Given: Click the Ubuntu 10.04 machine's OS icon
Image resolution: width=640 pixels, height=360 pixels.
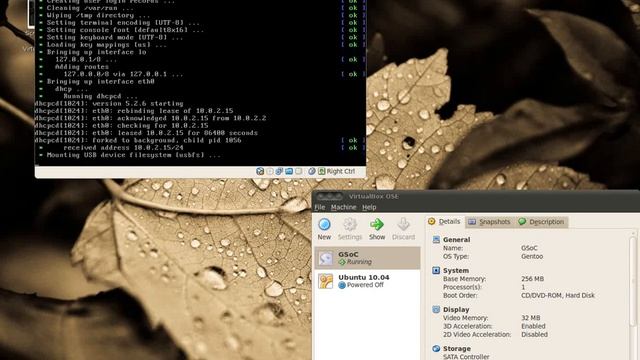Looking at the screenshot, I should click(326, 281).
